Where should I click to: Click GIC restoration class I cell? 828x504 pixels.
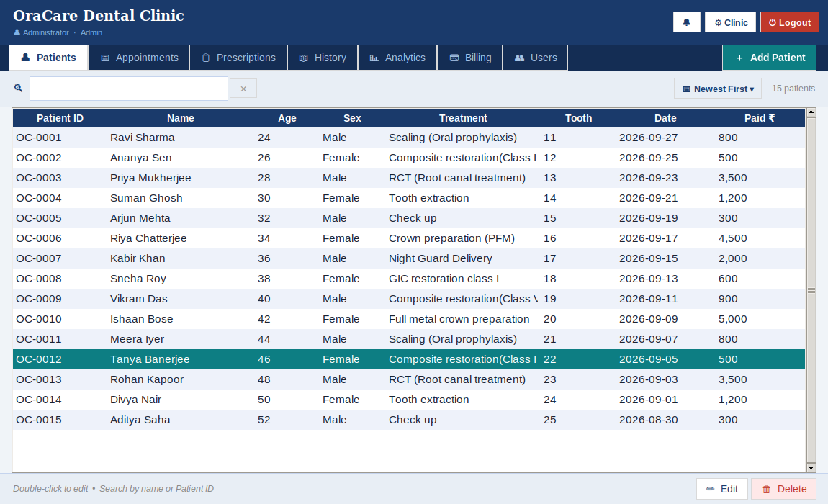[444, 279]
